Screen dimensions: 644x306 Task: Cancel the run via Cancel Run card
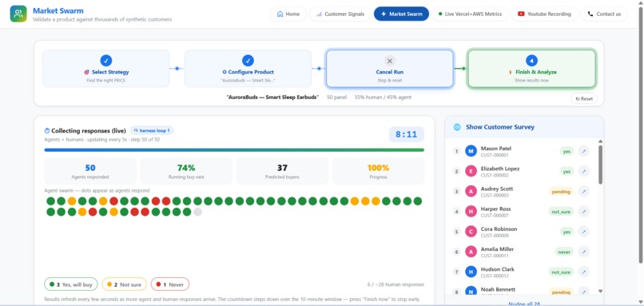click(x=390, y=69)
